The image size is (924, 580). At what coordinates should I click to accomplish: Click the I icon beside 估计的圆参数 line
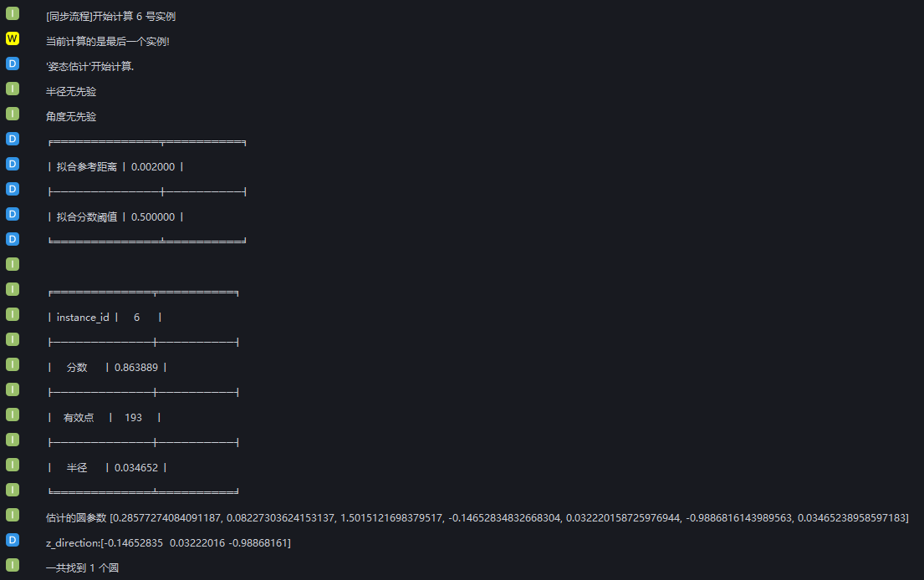13,515
